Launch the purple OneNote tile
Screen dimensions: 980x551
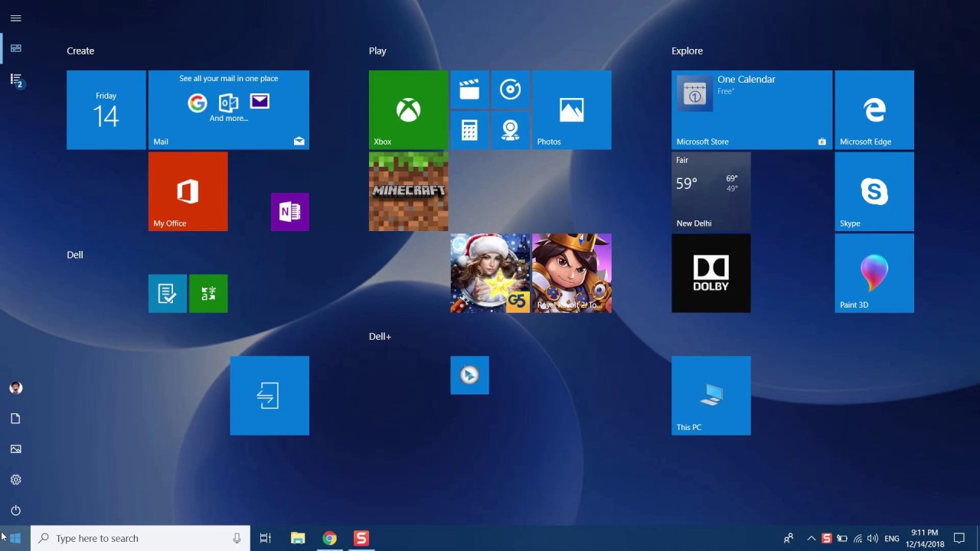(x=290, y=212)
